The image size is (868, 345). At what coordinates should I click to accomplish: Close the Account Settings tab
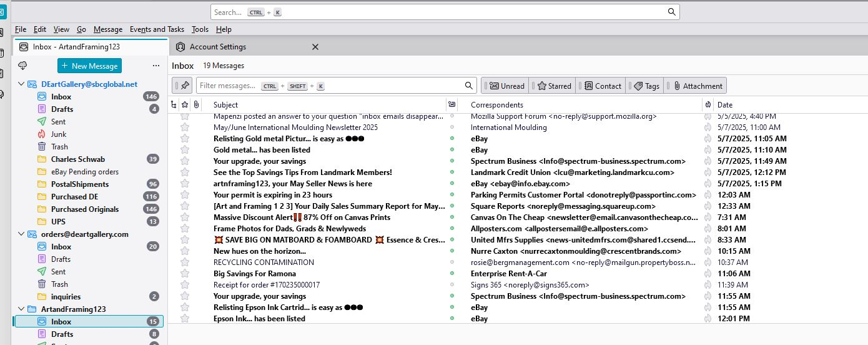point(315,47)
